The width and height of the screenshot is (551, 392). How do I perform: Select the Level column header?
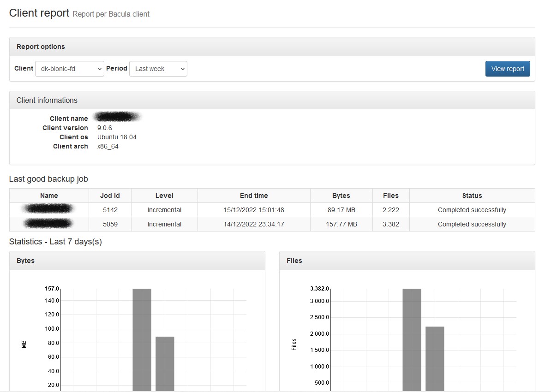pyautogui.click(x=164, y=196)
